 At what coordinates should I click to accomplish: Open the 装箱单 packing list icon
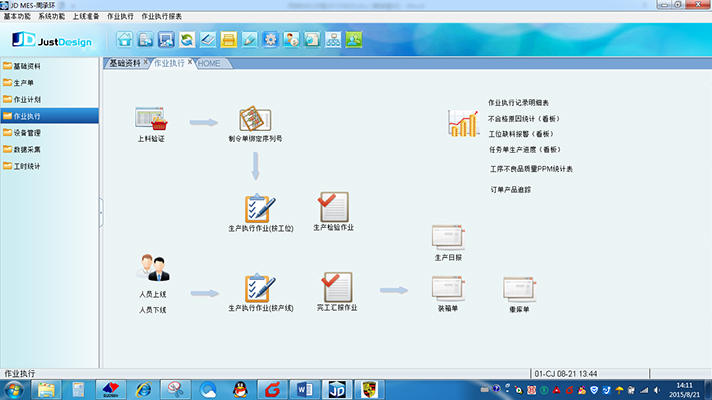pos(447,288)
